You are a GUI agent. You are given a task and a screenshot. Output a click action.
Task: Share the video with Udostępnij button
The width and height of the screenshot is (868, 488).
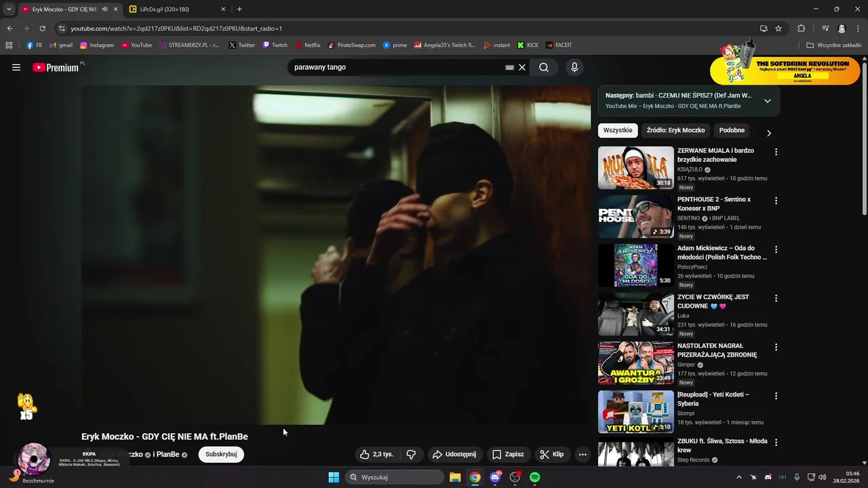pos(454,454)
